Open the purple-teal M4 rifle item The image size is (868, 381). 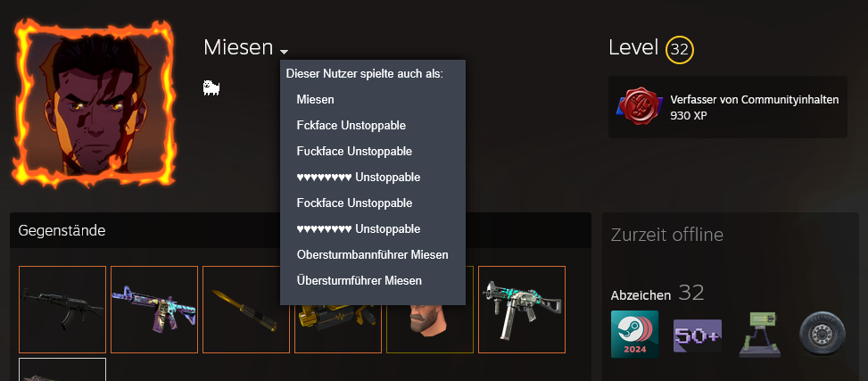pos(154,310)
